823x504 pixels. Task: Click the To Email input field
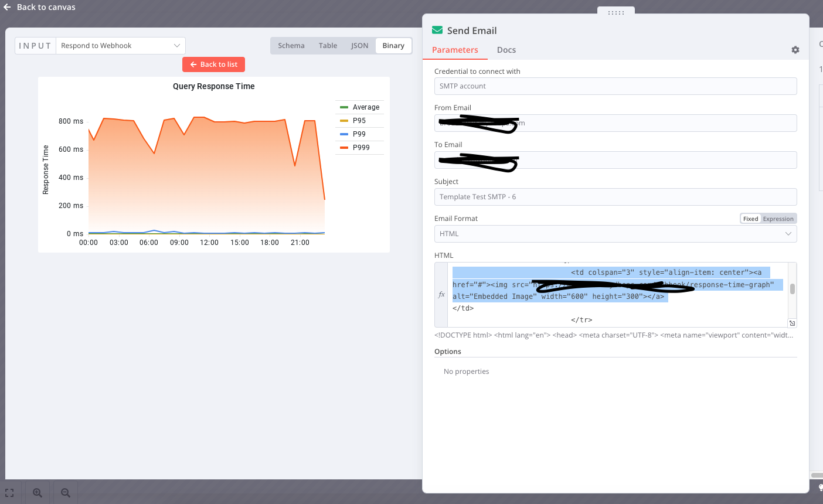(x=615, y=160)
